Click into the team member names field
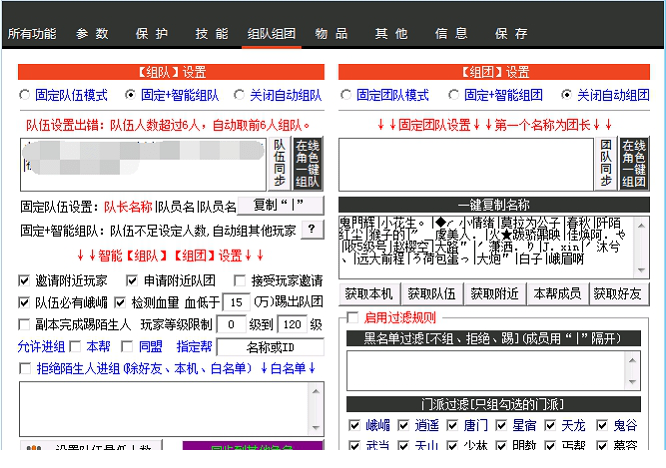The height and width of the screenshot is (468, 666). pos(143,164)
